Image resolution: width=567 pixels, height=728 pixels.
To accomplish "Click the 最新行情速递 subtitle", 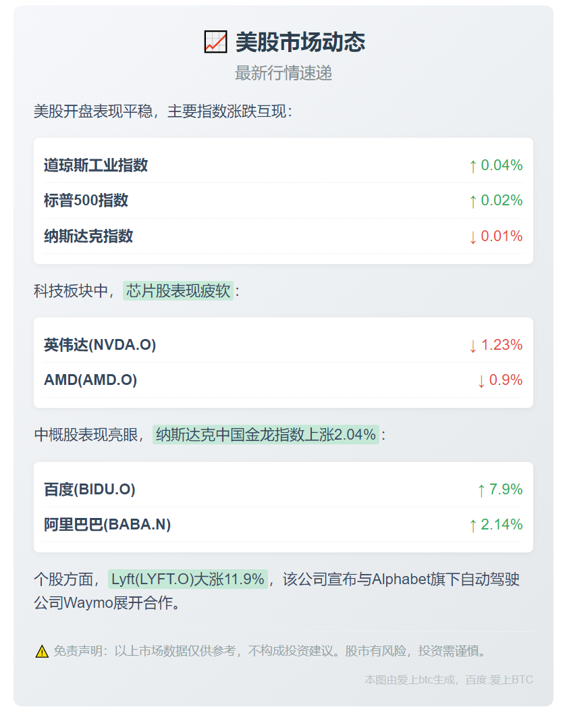I will click(283, 74).
